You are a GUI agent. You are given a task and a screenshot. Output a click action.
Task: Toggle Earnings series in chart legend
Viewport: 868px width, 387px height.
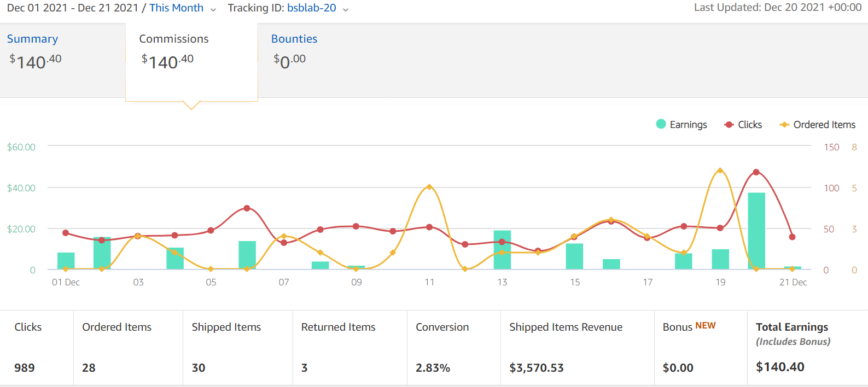pos(681,125)
